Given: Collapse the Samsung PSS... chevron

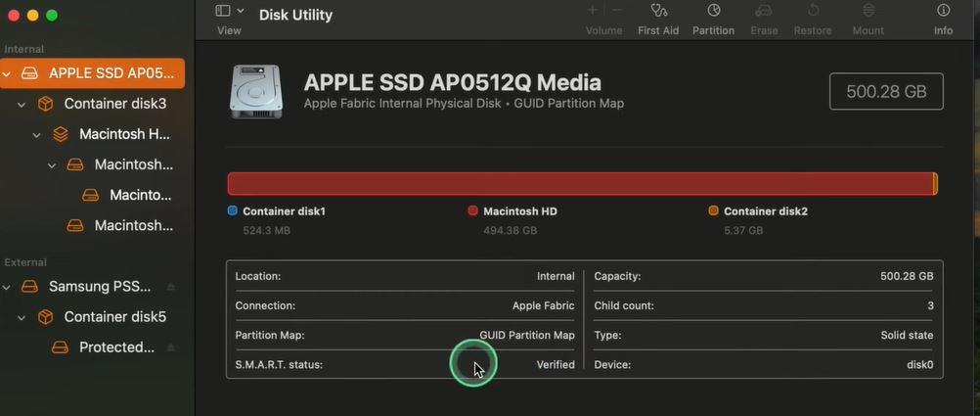Looking at the screenshot, I should click(x=7, y=287).
